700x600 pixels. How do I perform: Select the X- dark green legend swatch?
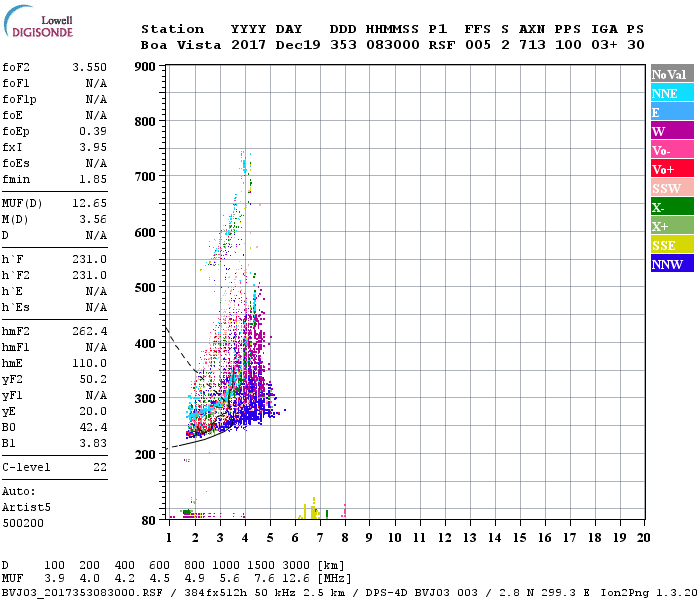(x=671, y=207)
